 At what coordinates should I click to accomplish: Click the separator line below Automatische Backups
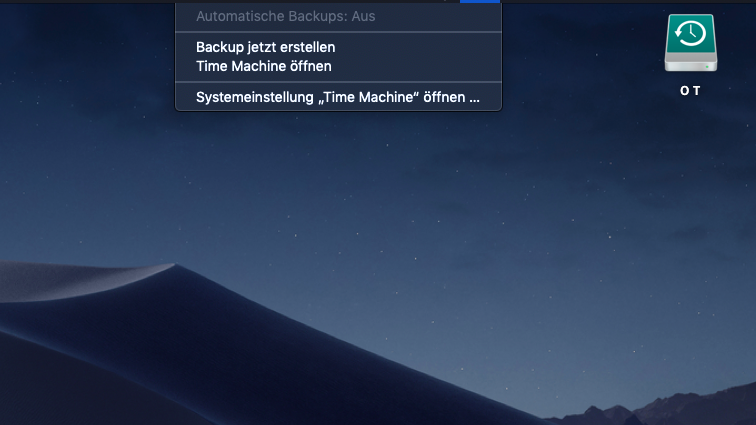(x=337, y=32)
